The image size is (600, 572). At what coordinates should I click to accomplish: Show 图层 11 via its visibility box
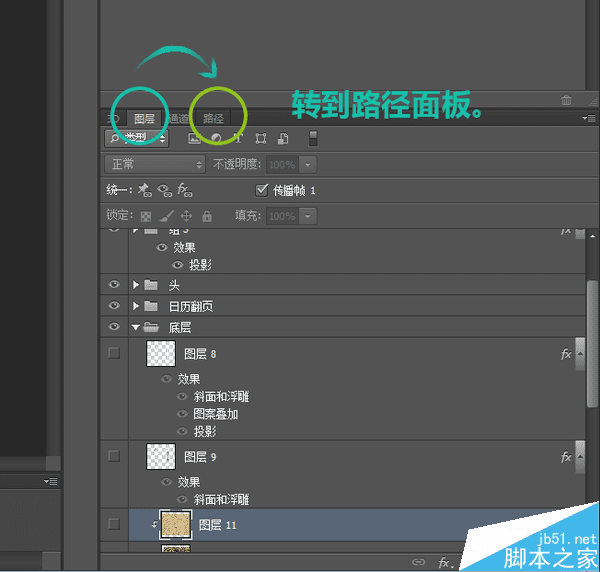[x=114, y=524]
